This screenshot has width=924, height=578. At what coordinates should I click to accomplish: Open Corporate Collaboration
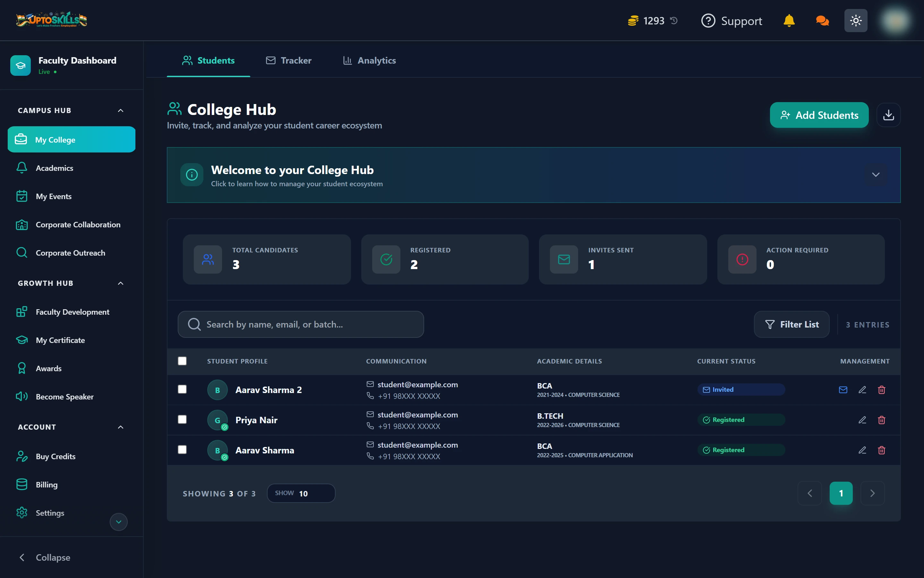point(72,224)
